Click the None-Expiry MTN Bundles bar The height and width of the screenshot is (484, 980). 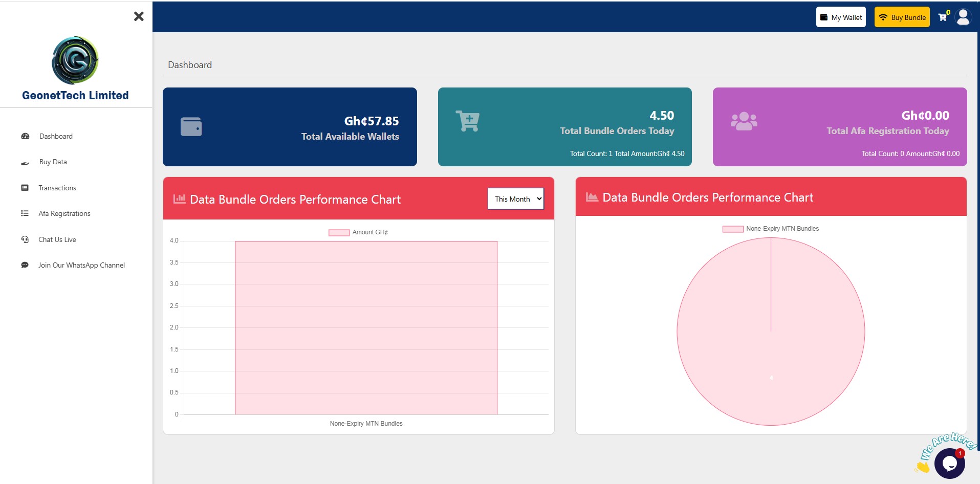coord(366,327)
